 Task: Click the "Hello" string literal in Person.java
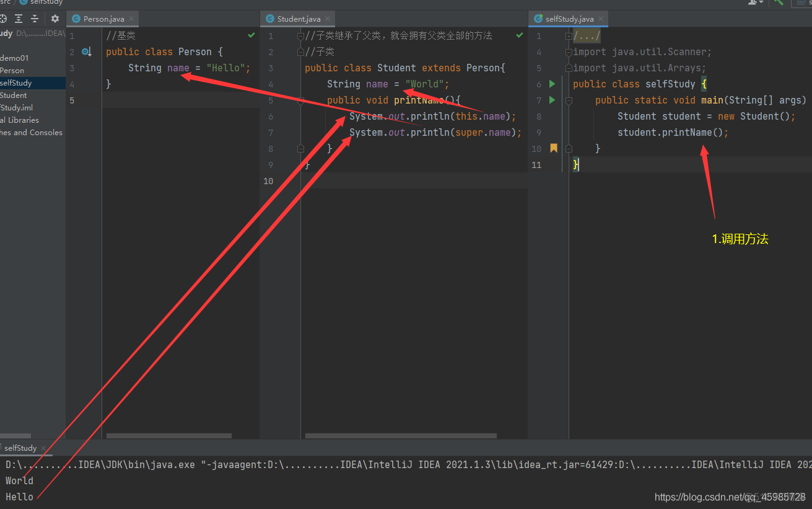coord(226,68)
